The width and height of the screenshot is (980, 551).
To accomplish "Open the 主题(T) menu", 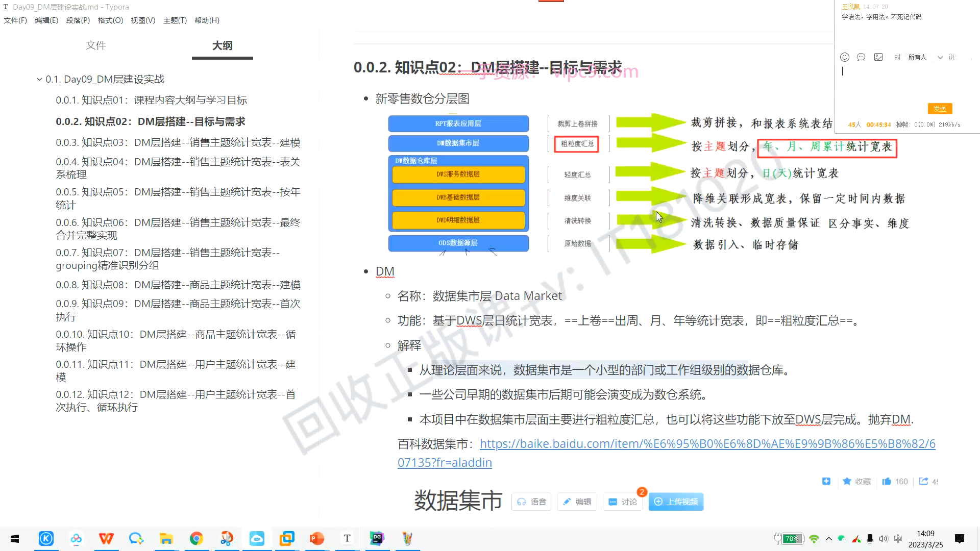I will coord(175,20).
